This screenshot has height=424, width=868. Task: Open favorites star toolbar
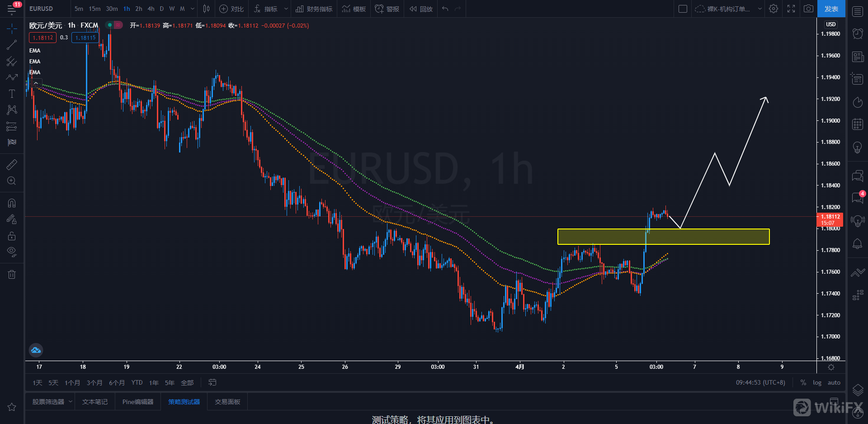pos(12,407)
